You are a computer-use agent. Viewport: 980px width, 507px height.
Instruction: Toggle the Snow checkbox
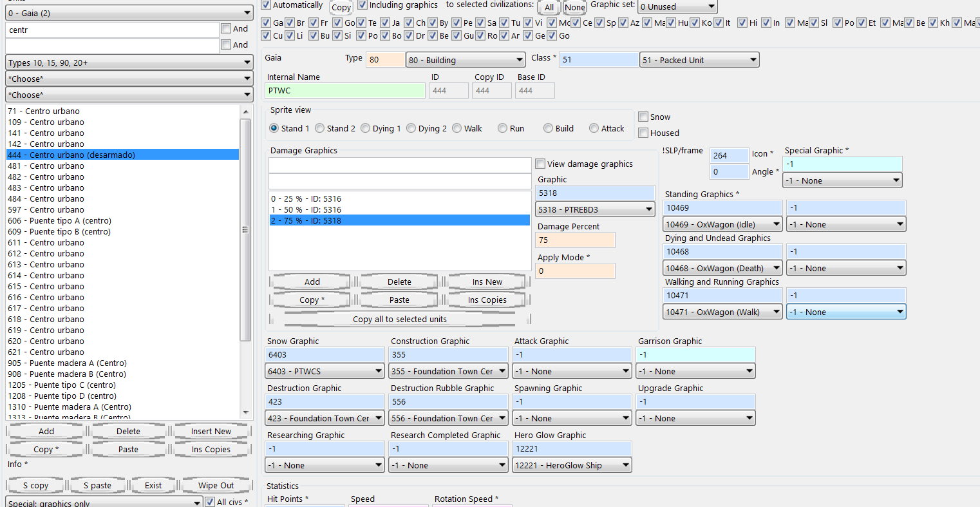[x=643, y=117]
